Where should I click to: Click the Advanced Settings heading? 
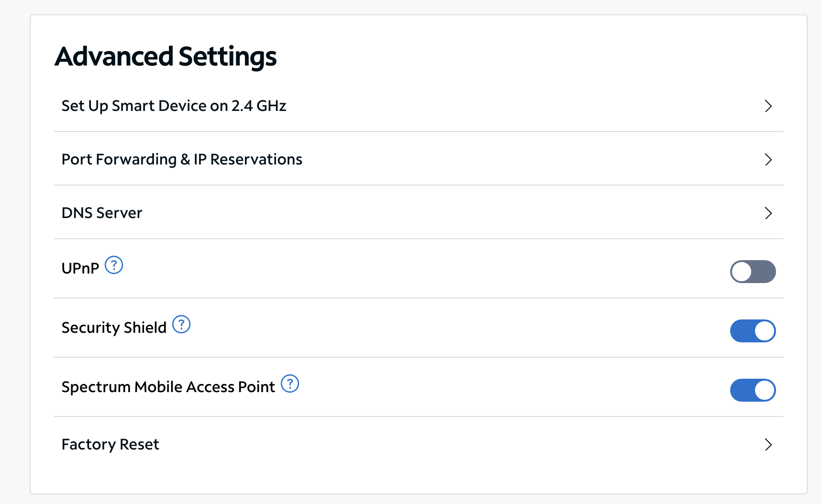[166, 56]
